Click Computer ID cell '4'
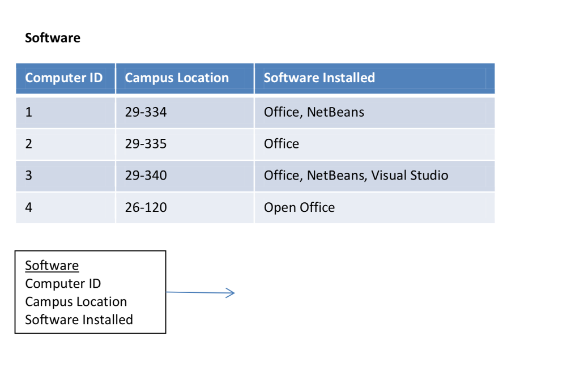The image size is (580, 392). coord(66,208)
